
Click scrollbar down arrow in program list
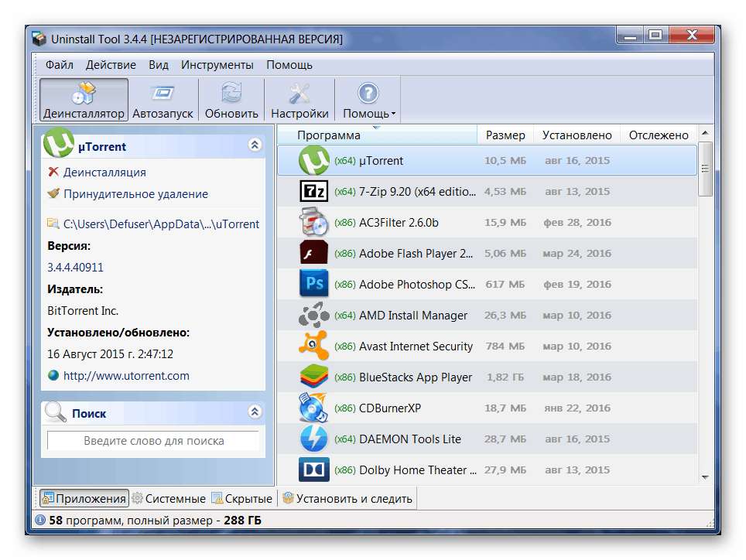[705, 477]
